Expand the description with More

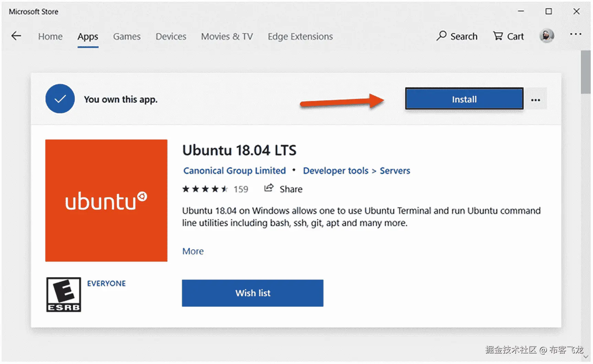(x=193, y=251)
